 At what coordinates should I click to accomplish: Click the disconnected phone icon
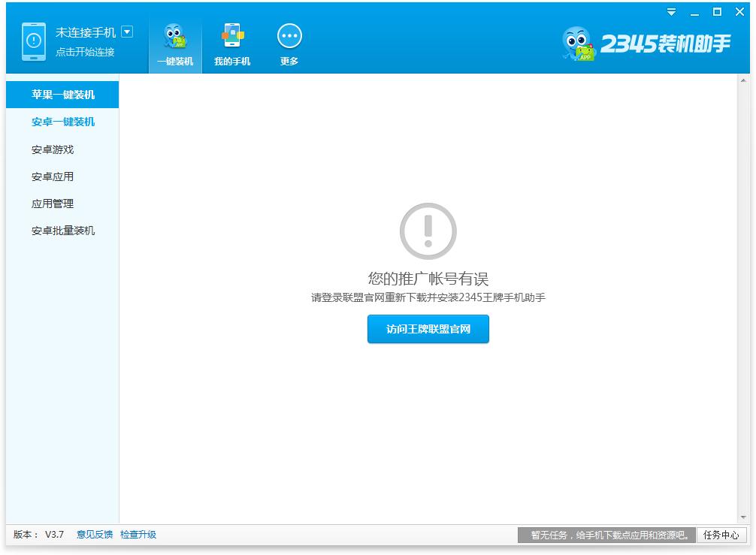click(34, 41)
